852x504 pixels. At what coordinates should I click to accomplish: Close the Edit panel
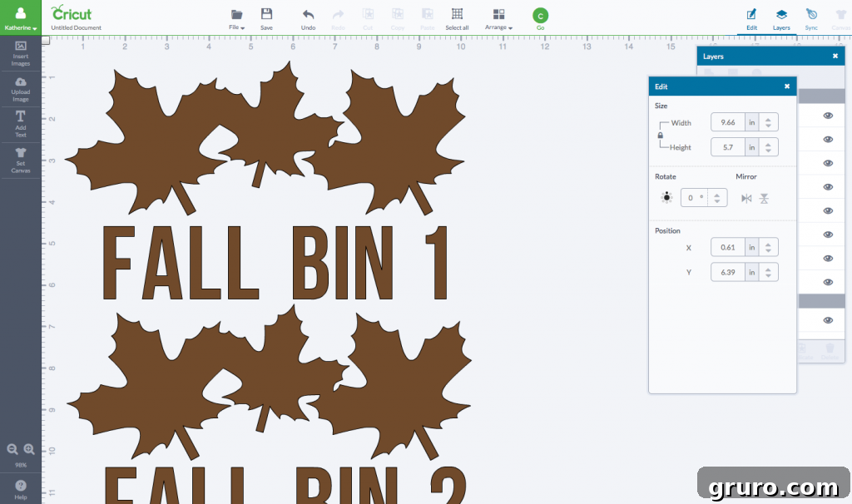point(787,86)
